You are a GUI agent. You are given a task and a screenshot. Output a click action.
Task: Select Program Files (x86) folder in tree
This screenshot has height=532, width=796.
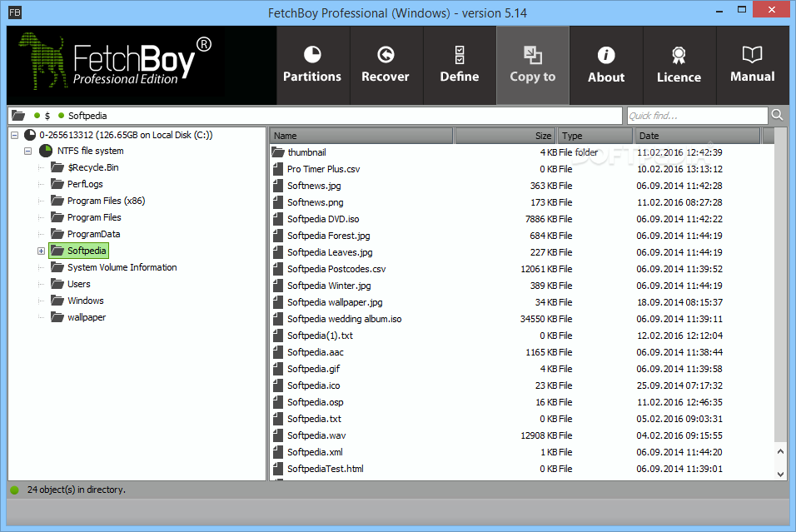(x=97, y=201)
